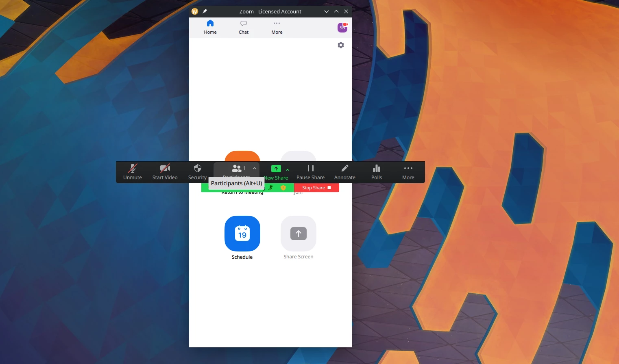
Task: Click the green New Share icon
Action: coord(276,169)
